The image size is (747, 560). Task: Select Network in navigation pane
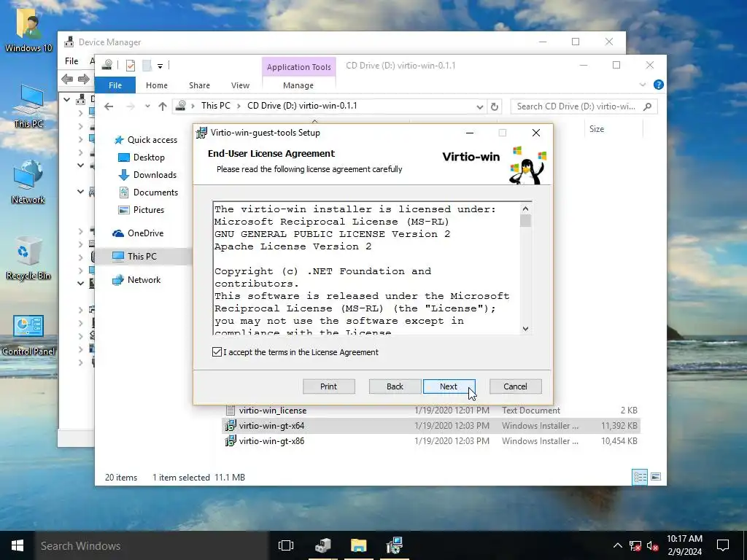(136, 279)
